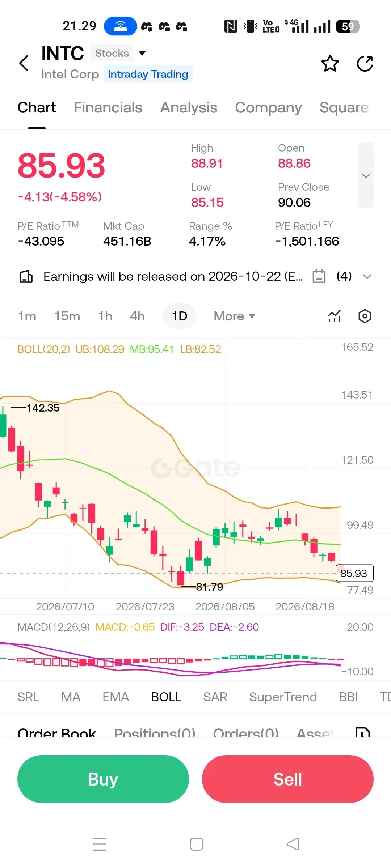Tap the Android home button
This screenshot has height=868, width=391.
pos(197,844)
